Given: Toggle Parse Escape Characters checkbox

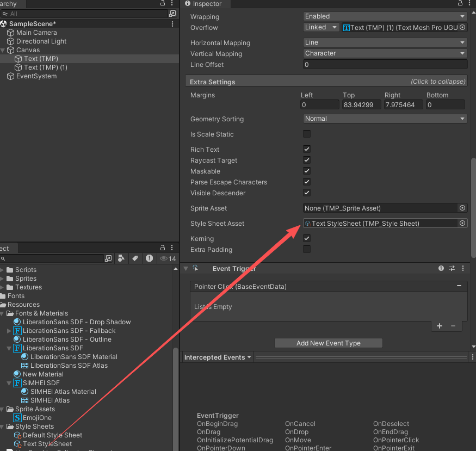Looking at the screenshot, I should pyautogui.click(x=307, y=182).
